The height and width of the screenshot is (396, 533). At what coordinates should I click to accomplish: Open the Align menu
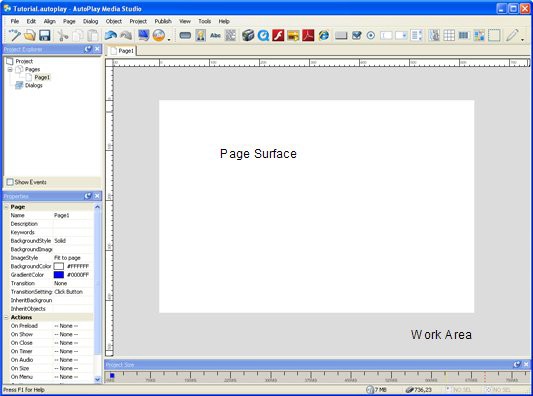[x=50, y=21]
